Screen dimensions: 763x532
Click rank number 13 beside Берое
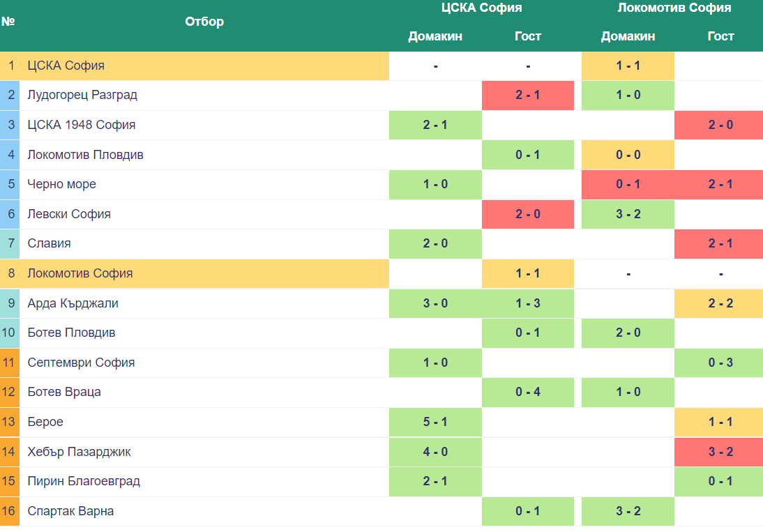point(10,422)
